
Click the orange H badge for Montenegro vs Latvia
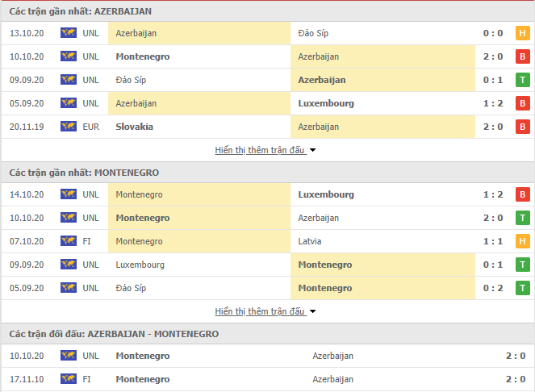pos(522,241)
